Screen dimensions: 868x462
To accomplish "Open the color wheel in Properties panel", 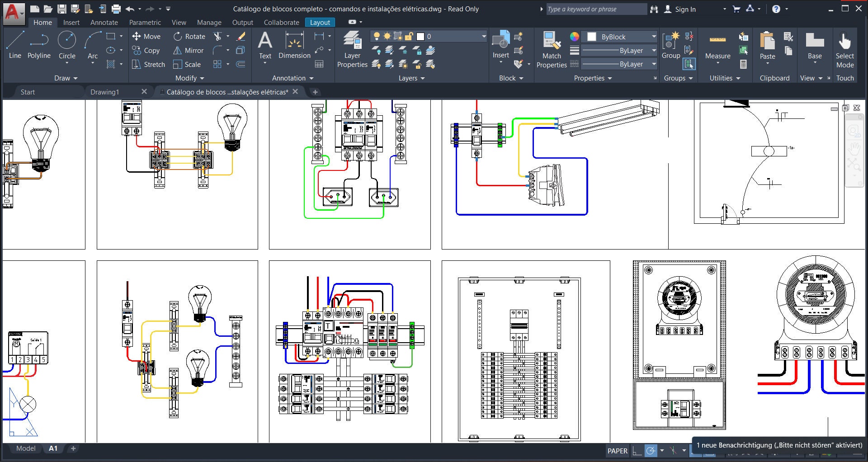I will [575, 36].
